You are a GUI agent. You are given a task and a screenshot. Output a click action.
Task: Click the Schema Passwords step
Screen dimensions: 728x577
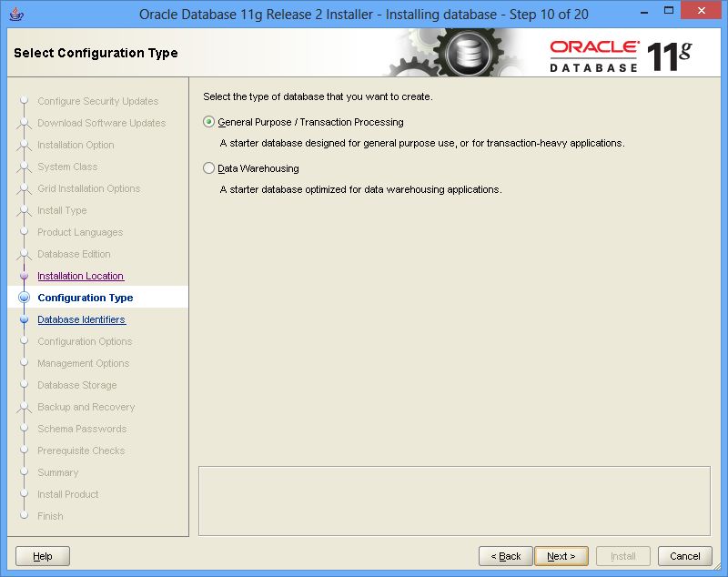pyautogui.click(x=82, y=429)
